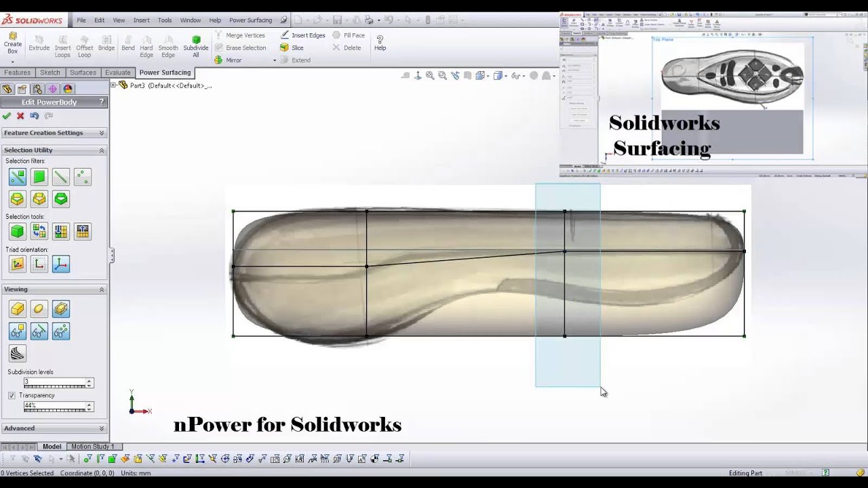Viewport: 868px width, 488px height.
Task: Switch to the Evaluate tab
Action: (x=117, y=73)
